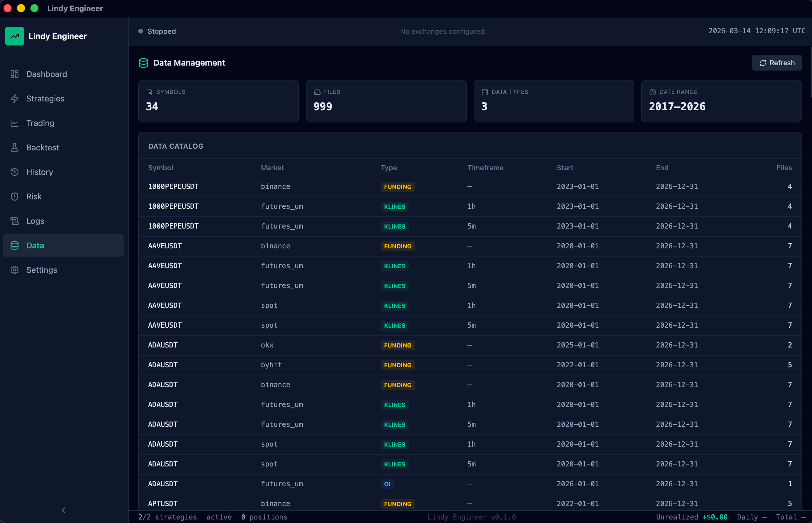Open the Backtest page

[43, 148]
